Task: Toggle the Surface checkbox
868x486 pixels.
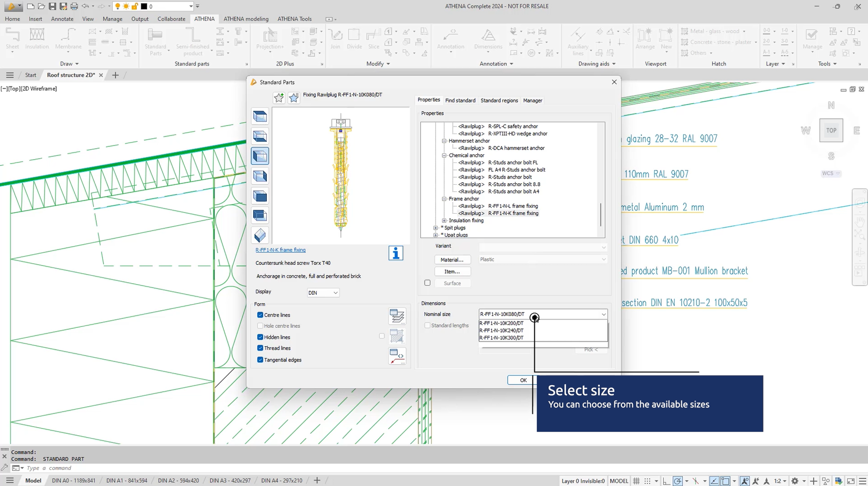Action: [x=428, y=283]
